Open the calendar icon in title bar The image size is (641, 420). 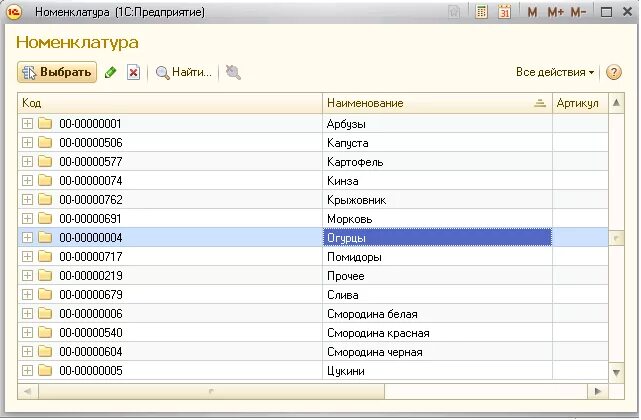tap(504, 12)
